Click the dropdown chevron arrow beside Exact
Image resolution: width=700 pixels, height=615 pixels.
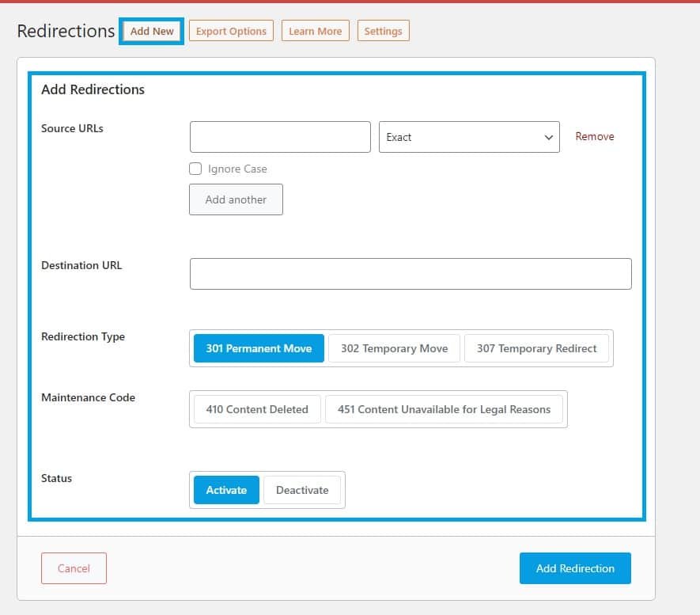tap(549, 137)
